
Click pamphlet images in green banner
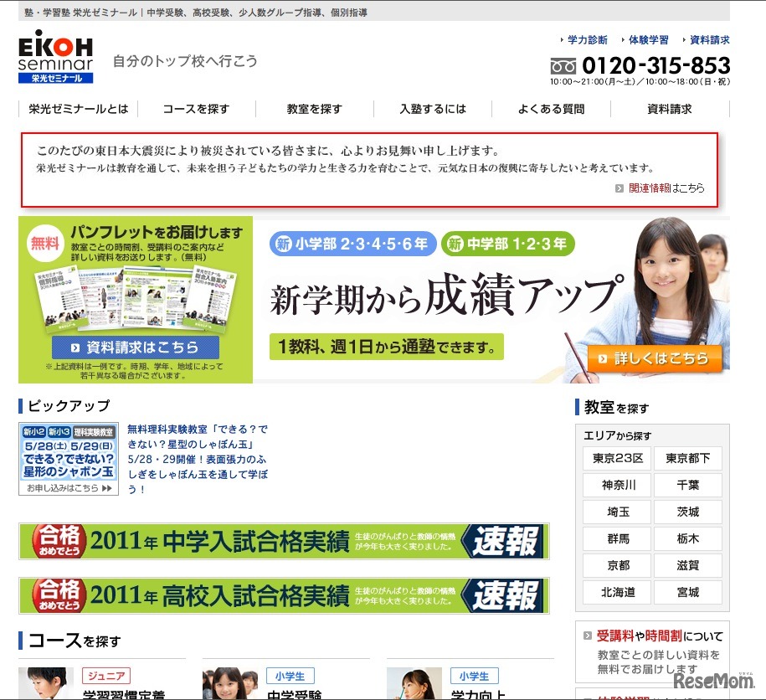pos(136,298)
